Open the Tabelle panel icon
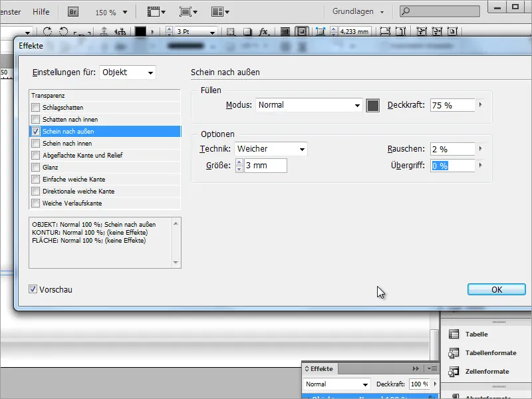The width and height of the screenshot is (532, 399). click(454, 334)
